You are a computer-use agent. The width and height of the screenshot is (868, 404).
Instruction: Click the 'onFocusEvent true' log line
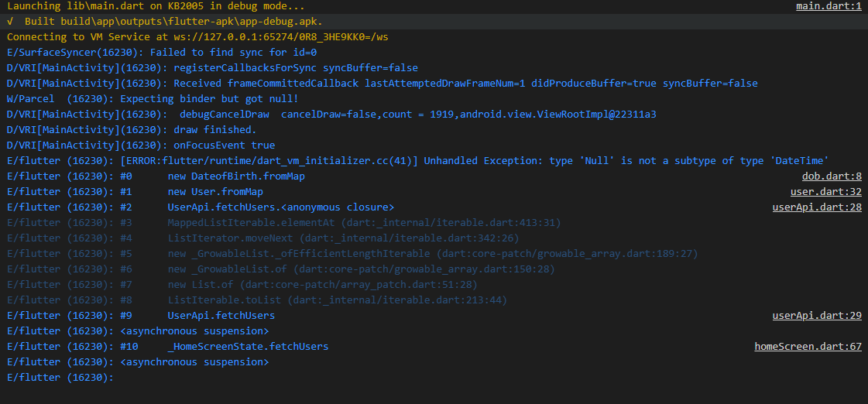pos(141,146)
